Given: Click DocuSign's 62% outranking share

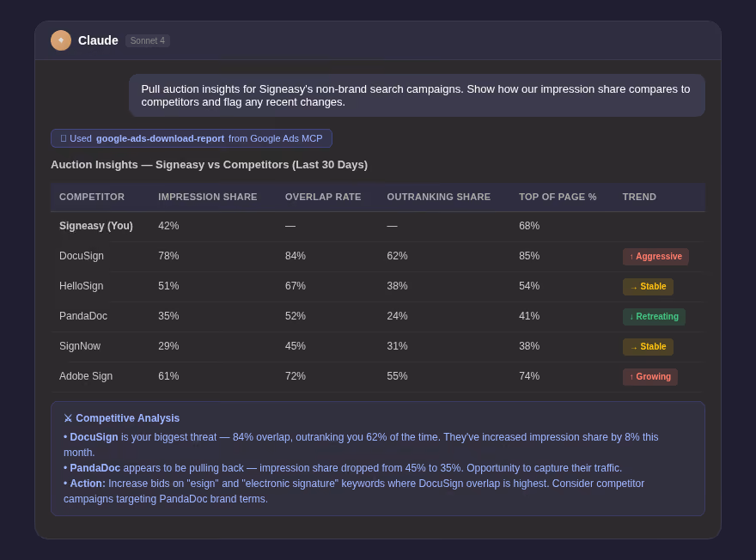Looking at the screenshot, I should click(397, 256).
